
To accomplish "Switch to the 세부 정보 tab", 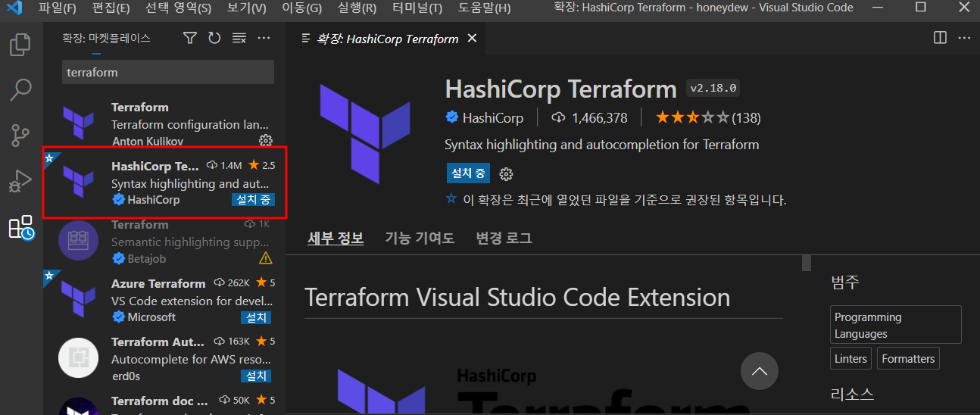I will pos(336,238).
